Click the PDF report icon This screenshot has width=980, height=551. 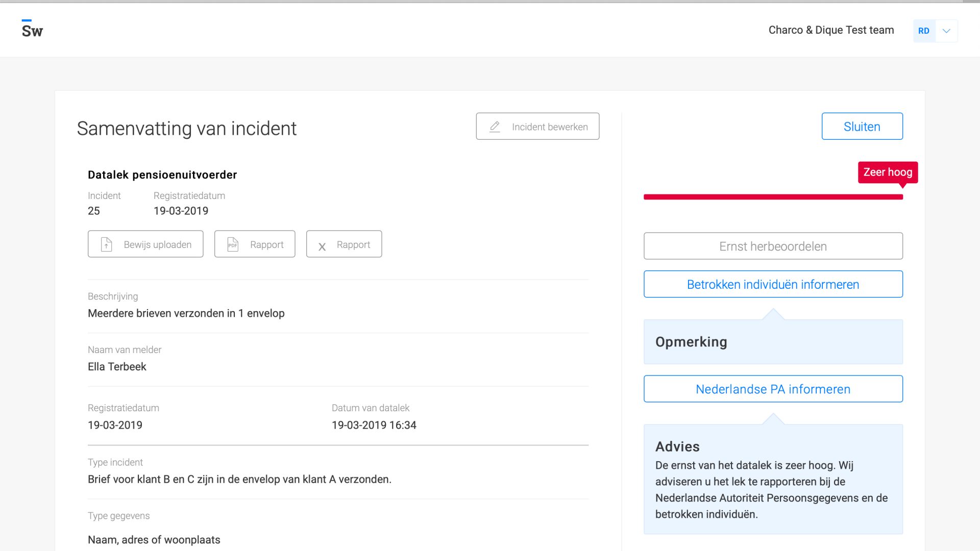coord(233,244)
